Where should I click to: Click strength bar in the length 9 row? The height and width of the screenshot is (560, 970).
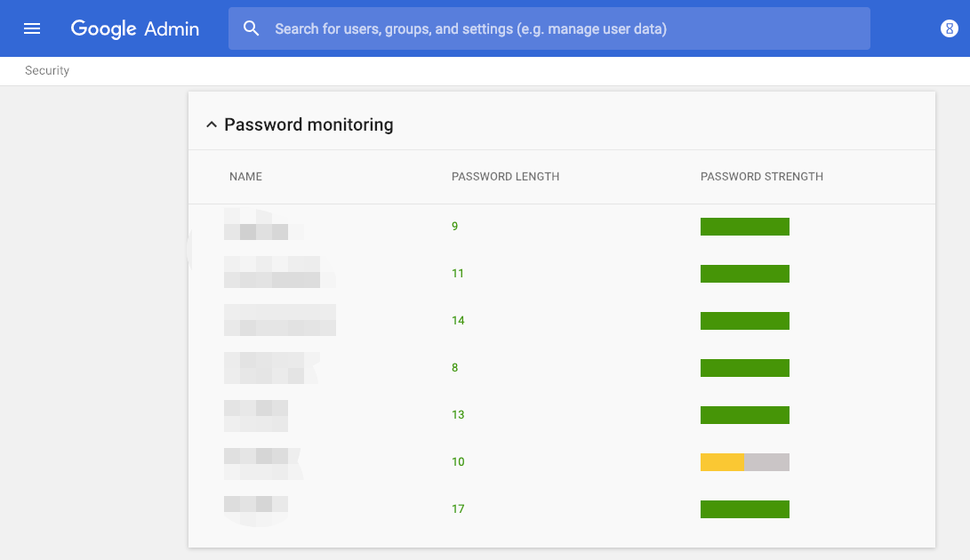click(745, 227)
